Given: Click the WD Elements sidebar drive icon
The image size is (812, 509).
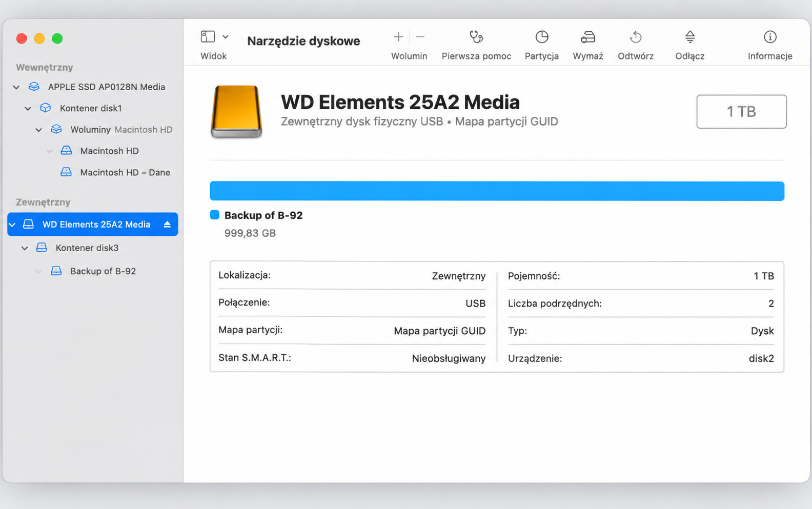Looking at the screenshot, I should (29, 225).
